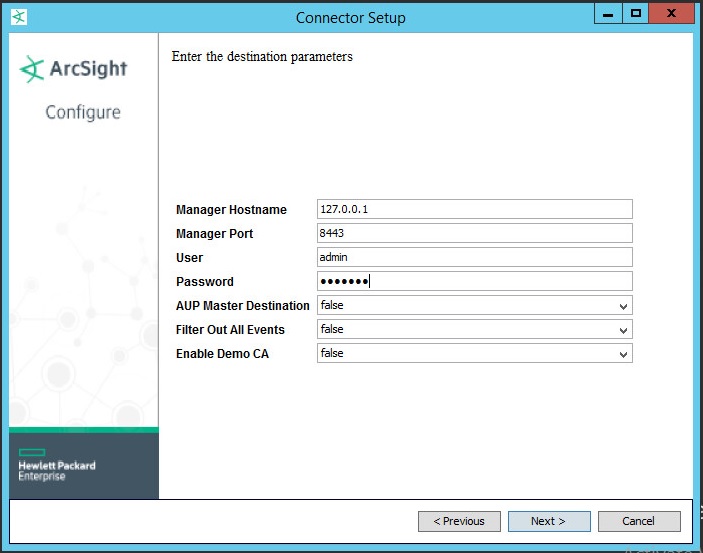This screenshot has width=703, height=553.
Task: Click the Connector Setup title bar text
Action: (350, 17)
